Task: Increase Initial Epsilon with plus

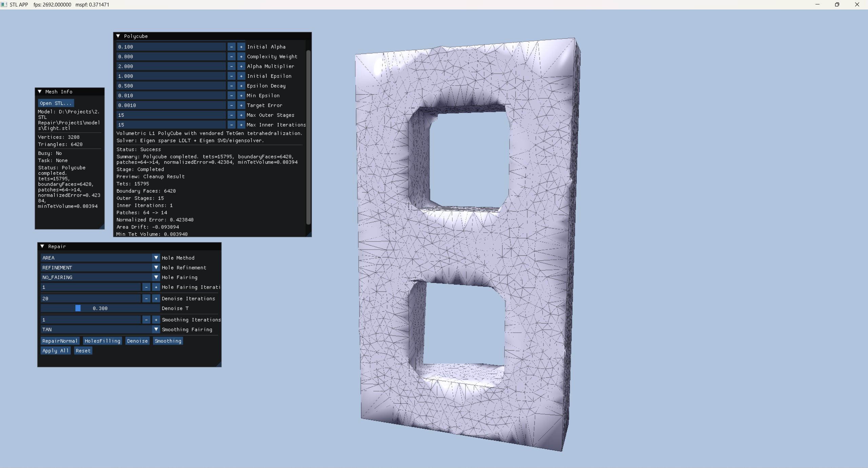Action: click(241, 76)
